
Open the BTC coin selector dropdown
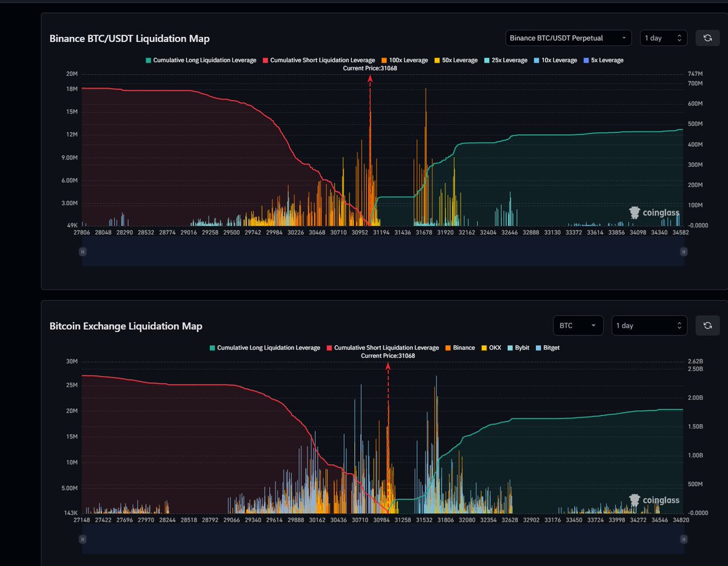pos(578,326)
